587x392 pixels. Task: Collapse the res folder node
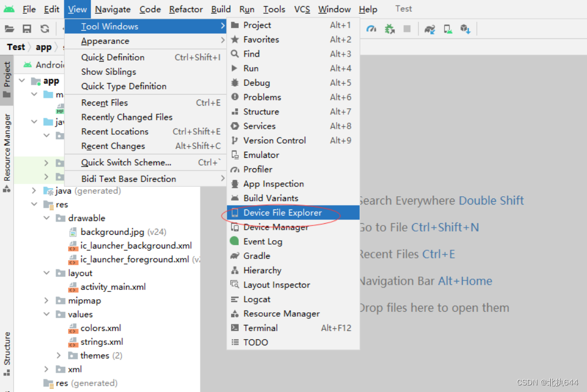(x=34, y=204)
